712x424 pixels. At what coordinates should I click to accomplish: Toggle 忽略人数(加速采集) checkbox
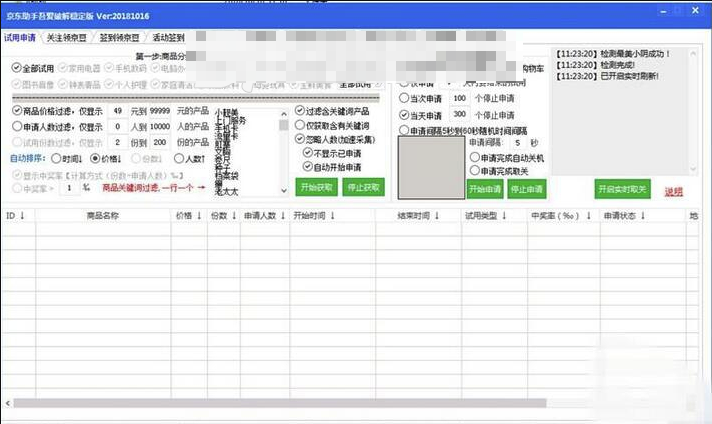(x=335, y=139)
